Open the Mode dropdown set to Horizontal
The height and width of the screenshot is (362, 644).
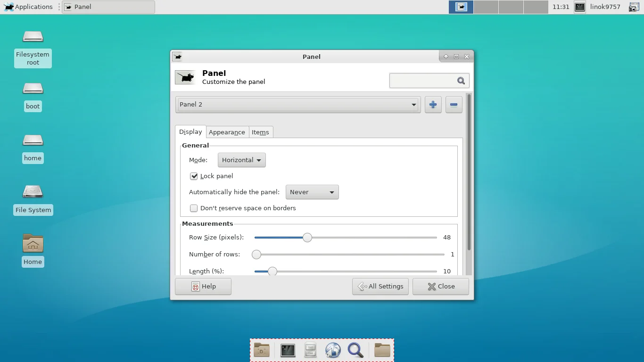pos(242,160)
